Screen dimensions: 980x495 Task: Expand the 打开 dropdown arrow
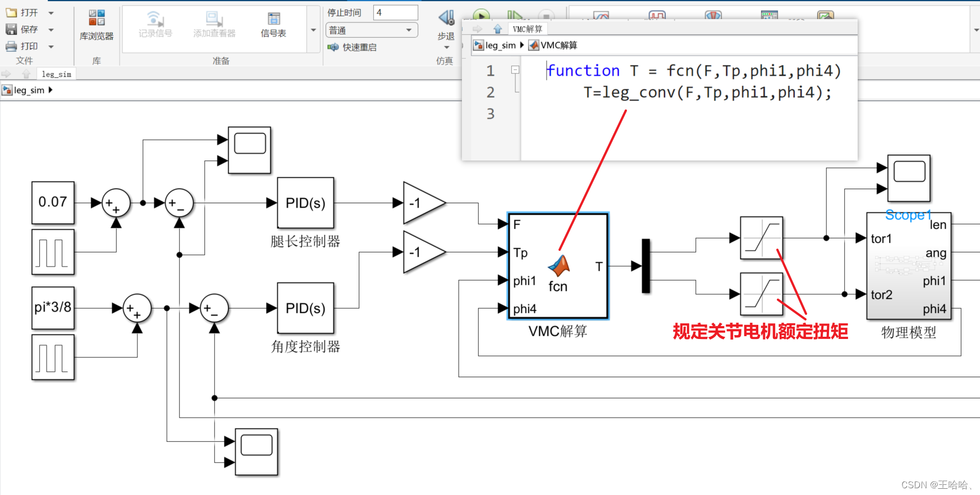[x=51, y=13]
